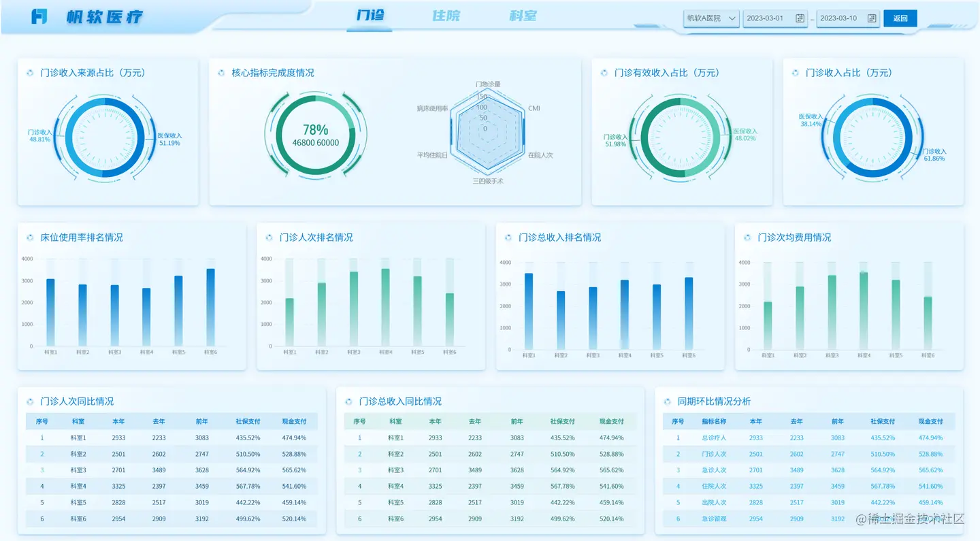Click 科室5 row in 门诊总收入同比情况 table
The height and width of the screenshot is (541, 980).
click(x=490, y=502)
